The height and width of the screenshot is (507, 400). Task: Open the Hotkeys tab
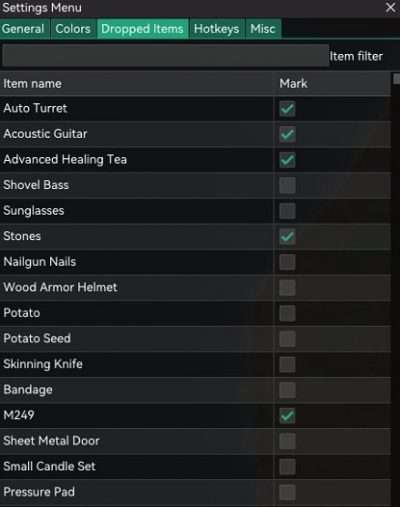pos(217,29)
